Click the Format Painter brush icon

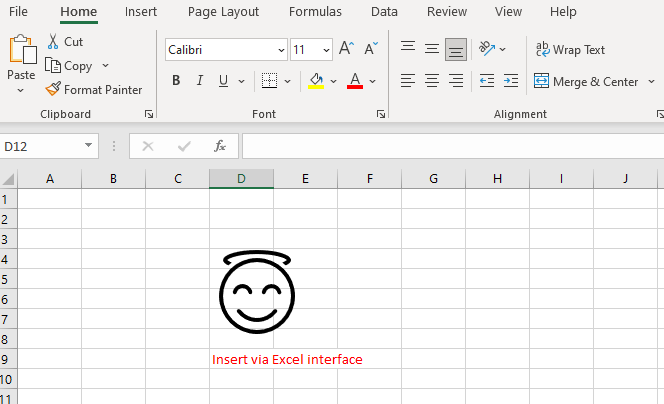(53, 89)
